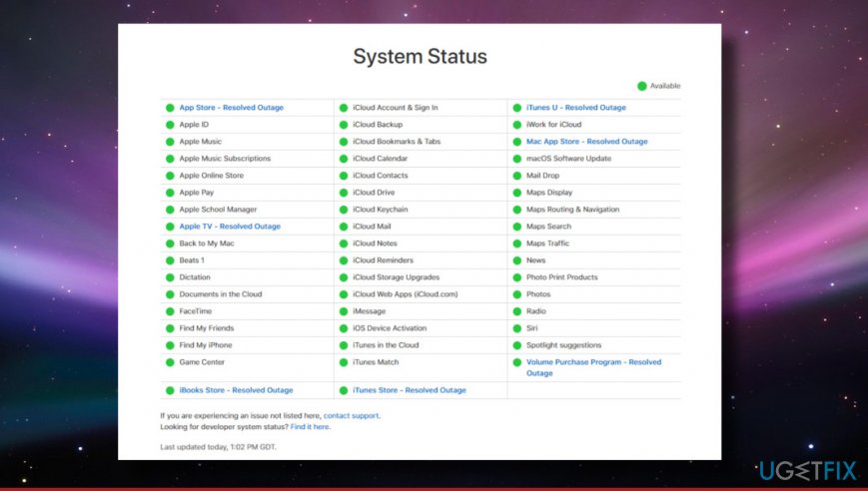Click green status dot beside Mail Drop
The image size is (868, 491).
pyautogui.click(x=517, y=176)
